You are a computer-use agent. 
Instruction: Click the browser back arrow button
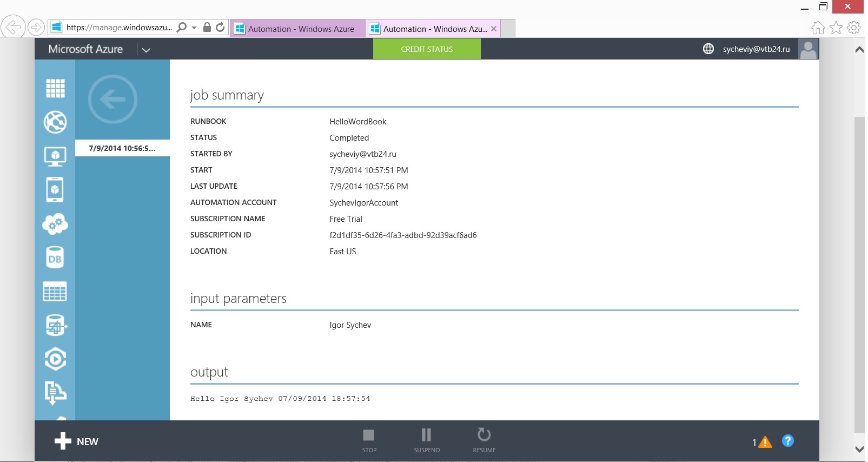pos(13,27)
